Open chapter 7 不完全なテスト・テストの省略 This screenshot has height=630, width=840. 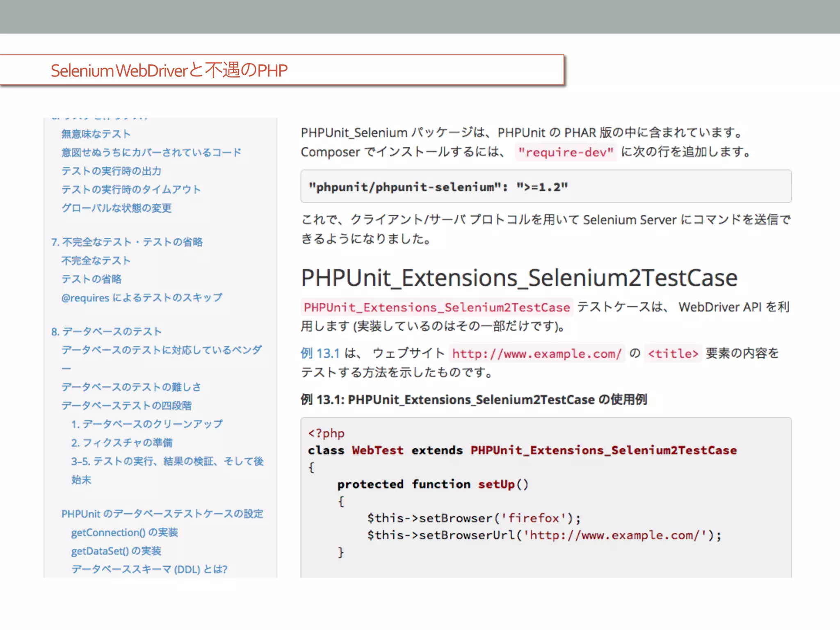click(x=127, y=242)
